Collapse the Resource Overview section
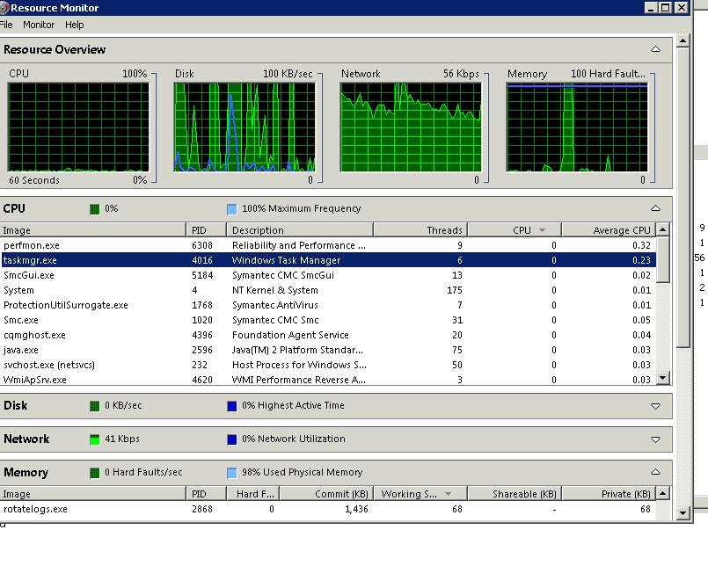Viewport: 708px width, 588px height. (655, 49)
